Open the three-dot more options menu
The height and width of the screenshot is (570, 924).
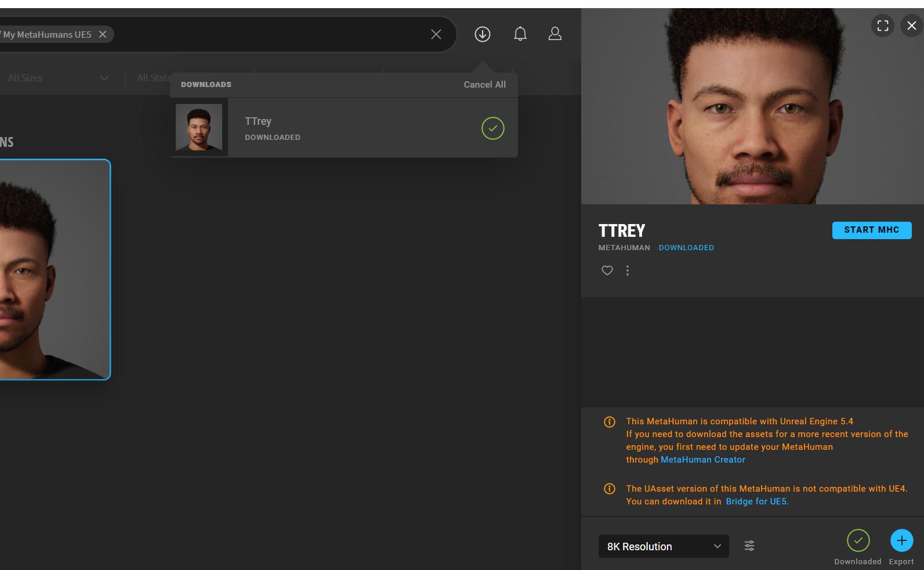pos(628,270)
